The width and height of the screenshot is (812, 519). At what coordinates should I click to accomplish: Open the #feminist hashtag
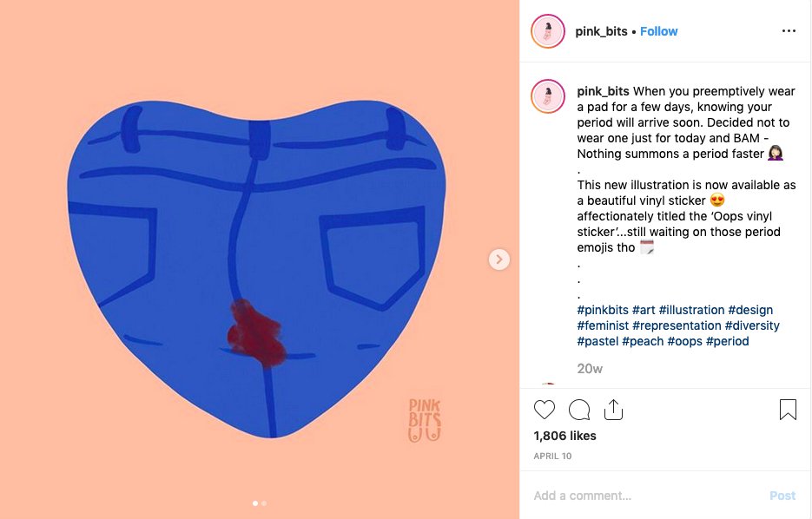click(x=603, y=325)
